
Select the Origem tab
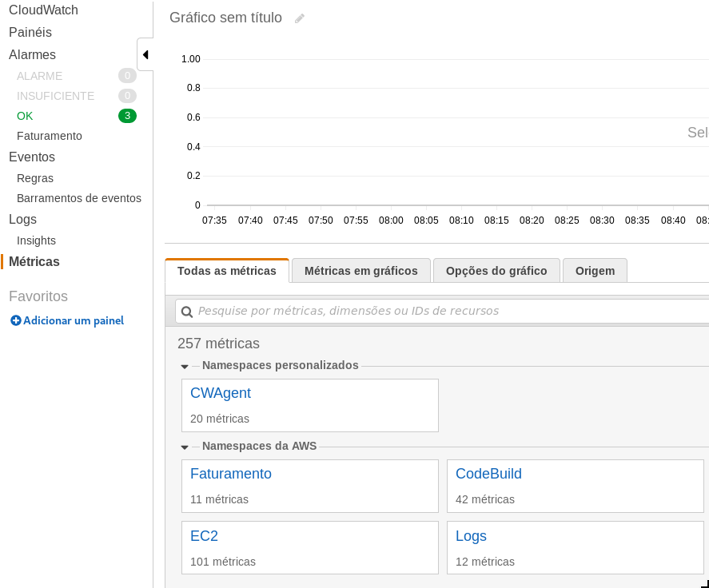click(595, 271)
